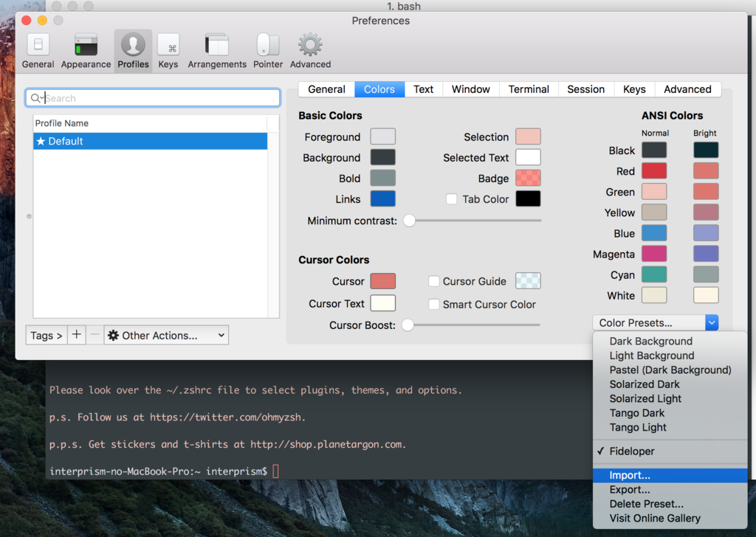Select the Default profile row
This screenshot has height=537, width=756.
150,141
